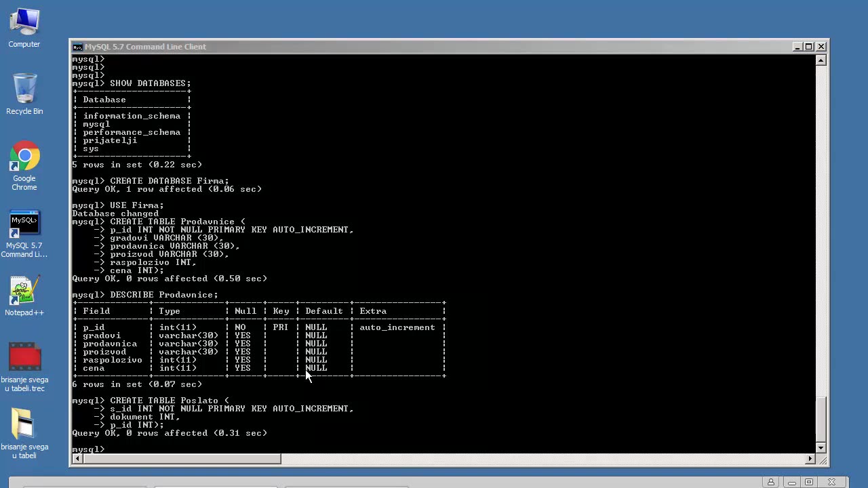This screenshot has height=488, width=868.
Task: Click the bottom toolbar restore icon
Action: coord(809,482)
